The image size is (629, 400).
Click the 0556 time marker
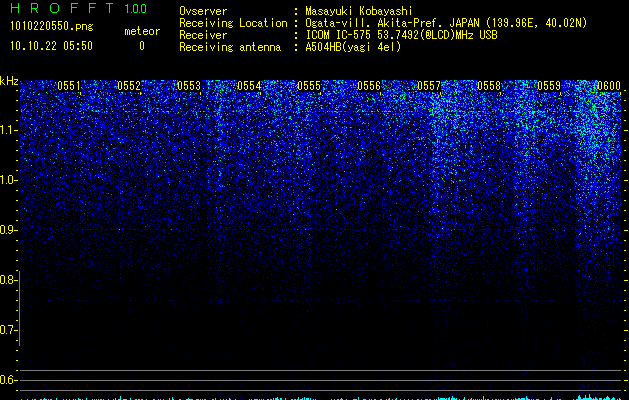pos(369,86)
